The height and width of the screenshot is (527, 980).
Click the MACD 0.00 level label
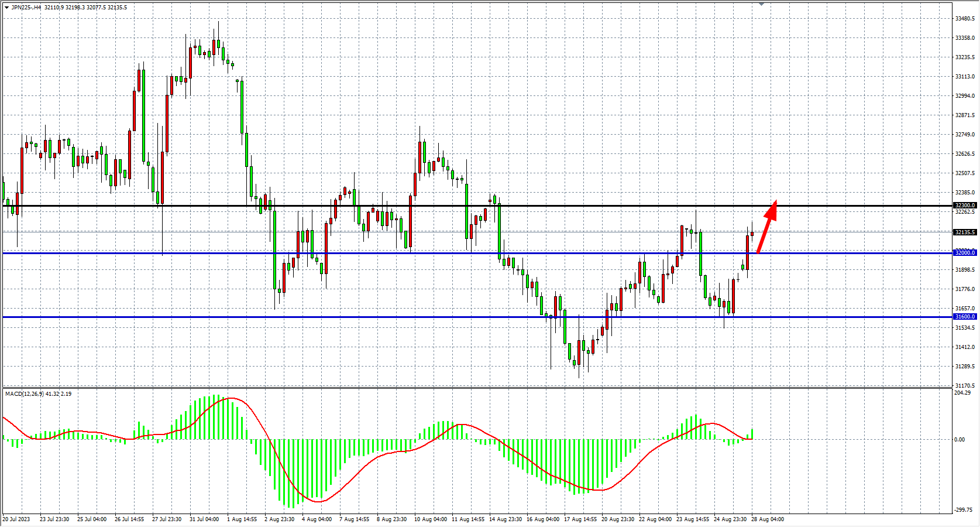pos(960,440)
